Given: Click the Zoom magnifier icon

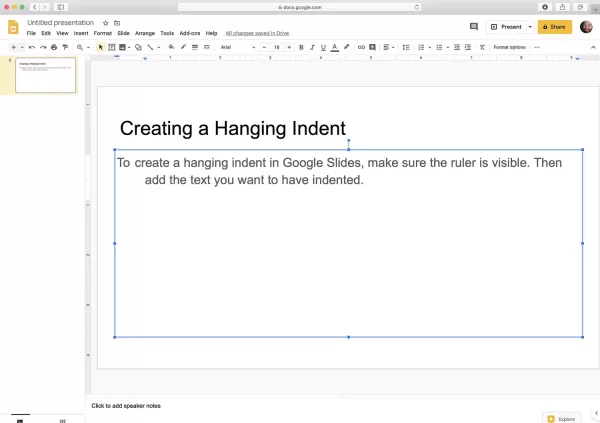Looking at the screenshot, I should (80, 47).
